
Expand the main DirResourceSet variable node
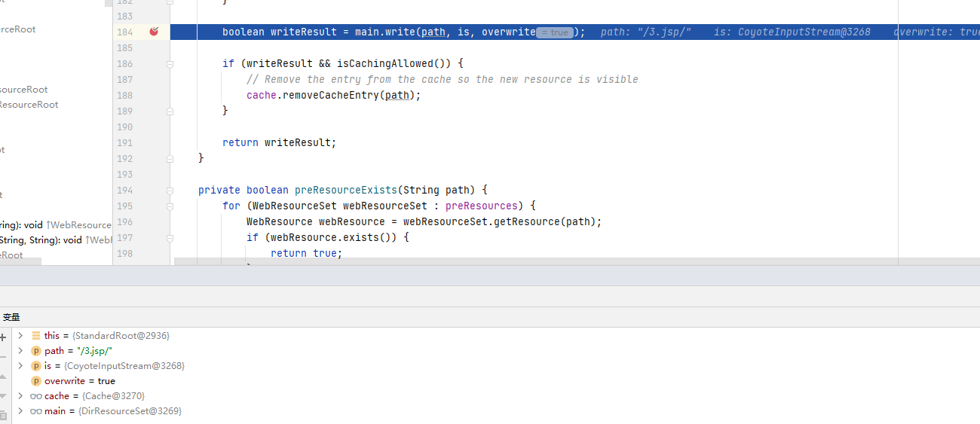[20, 411]
